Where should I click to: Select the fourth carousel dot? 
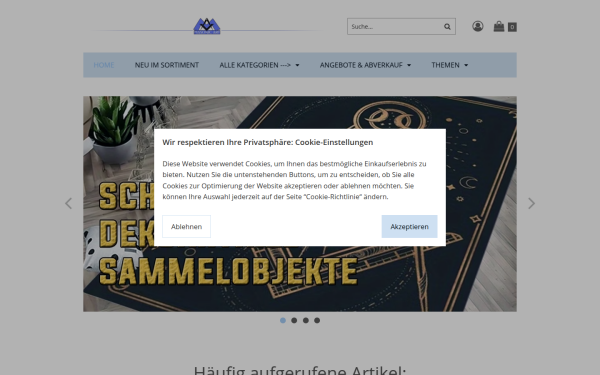pyautogui.click(x=317, y=320)
